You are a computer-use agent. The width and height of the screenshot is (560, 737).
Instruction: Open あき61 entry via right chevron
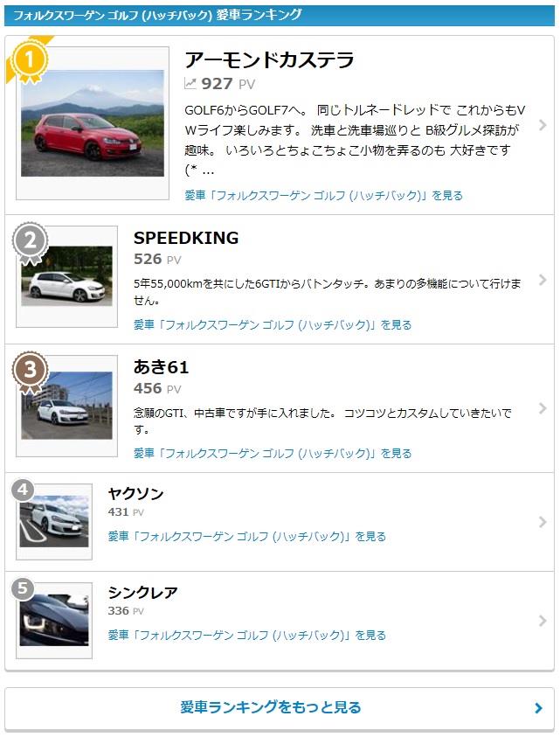543,408
